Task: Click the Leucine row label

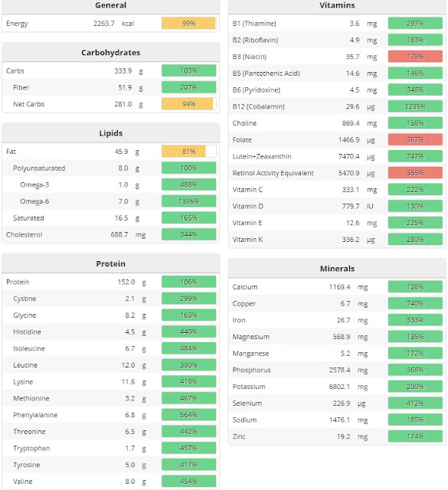Action: (25, 365)
